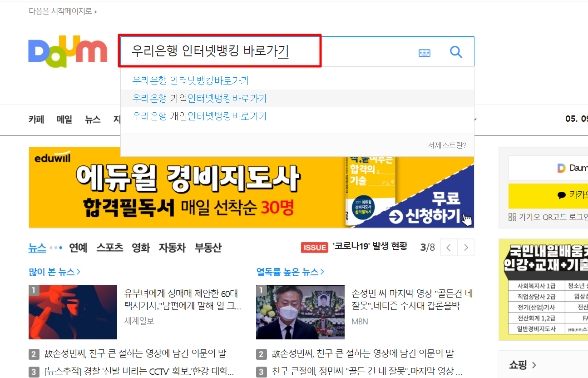Open the 쇼핑 section chevron

pyautogui.click(x=534, y=365)
